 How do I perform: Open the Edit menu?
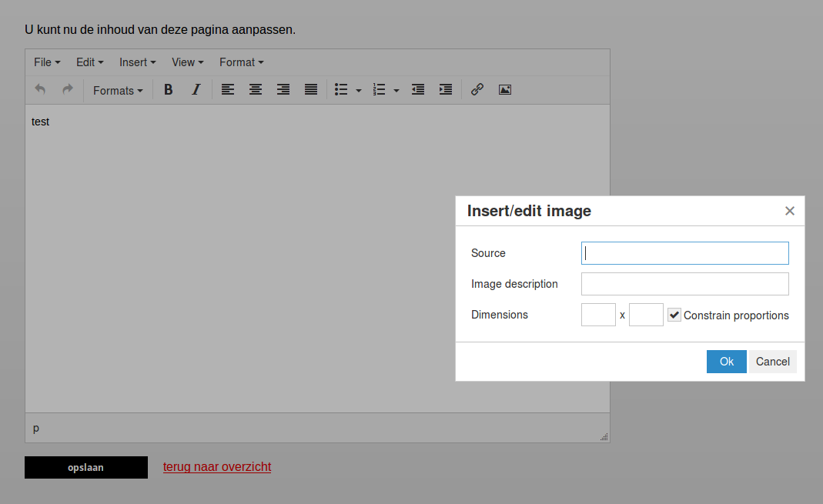pyautogui.click(x=90, y=62)
